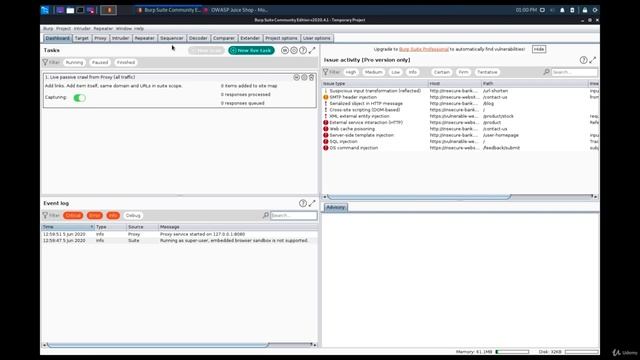Focus the Issue activity search field
Viewport: 640px width, 360px height.
(574, 72)
